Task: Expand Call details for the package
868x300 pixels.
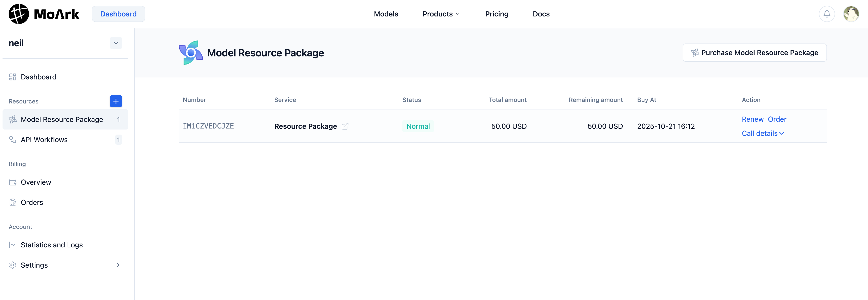Action: (x=762, y=133)
